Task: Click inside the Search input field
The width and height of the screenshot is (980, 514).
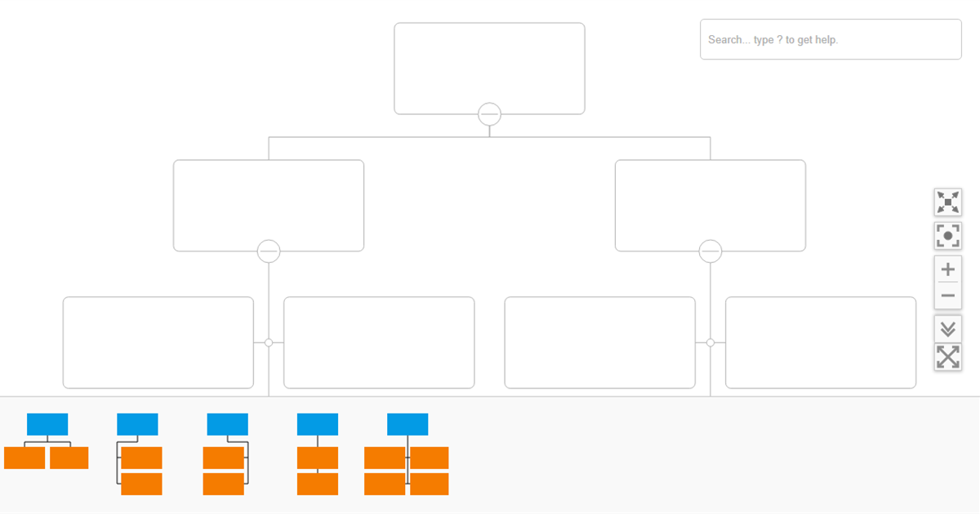Action: pyautogui.click(x=830, y=39)
